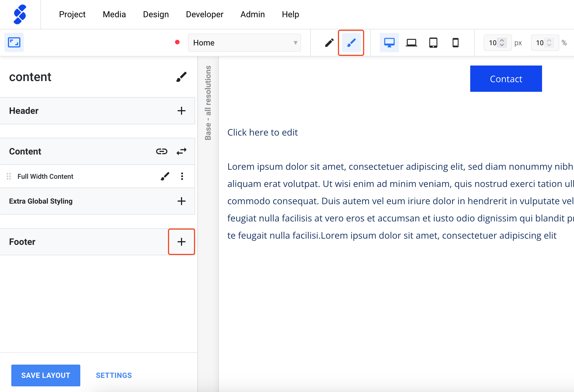Click the Save Layout button
The width and height of the screenshot is (574, 392).
[46, 375]
